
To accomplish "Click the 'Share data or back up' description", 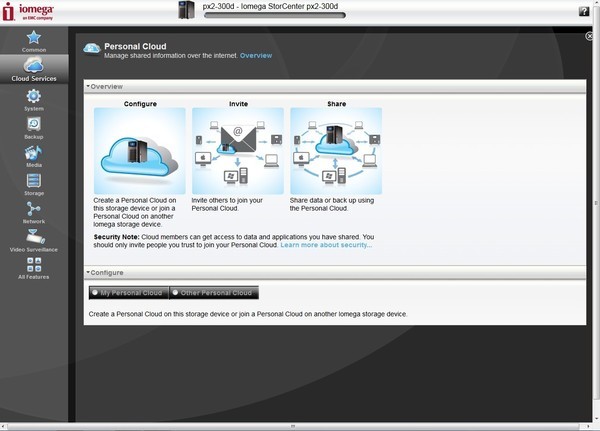I will [x=332, y=204].
